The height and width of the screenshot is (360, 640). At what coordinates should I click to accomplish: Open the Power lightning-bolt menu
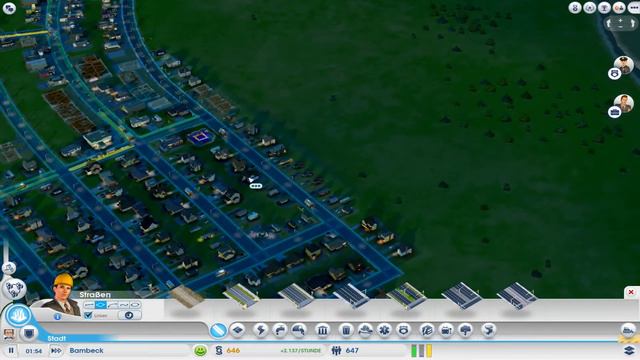click(x=260, y=330)
